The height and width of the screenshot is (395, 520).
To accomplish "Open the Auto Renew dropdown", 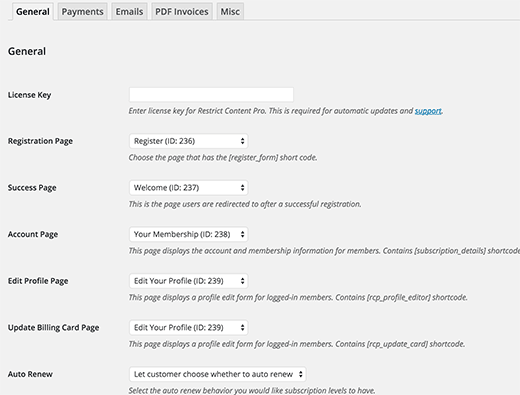I will 218,374.
